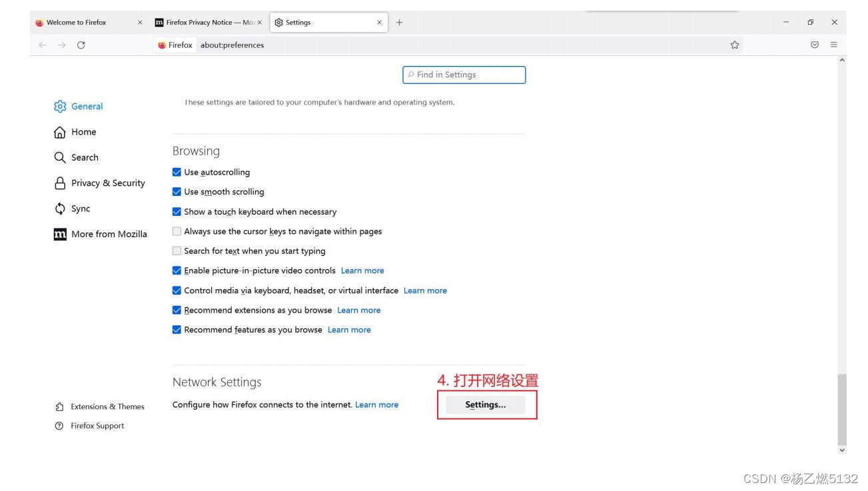Click the forward navigation arrow

(x=61, y=45)
